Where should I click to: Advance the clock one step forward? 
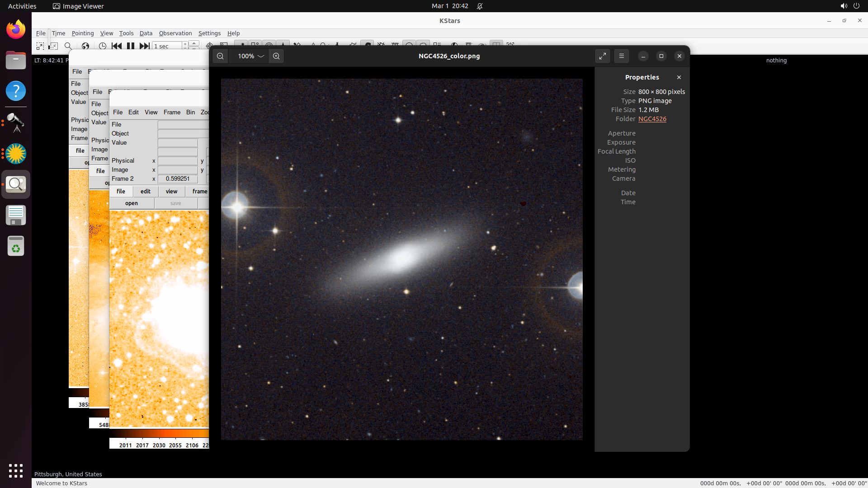pyautogui.click(x=144, y=46)
